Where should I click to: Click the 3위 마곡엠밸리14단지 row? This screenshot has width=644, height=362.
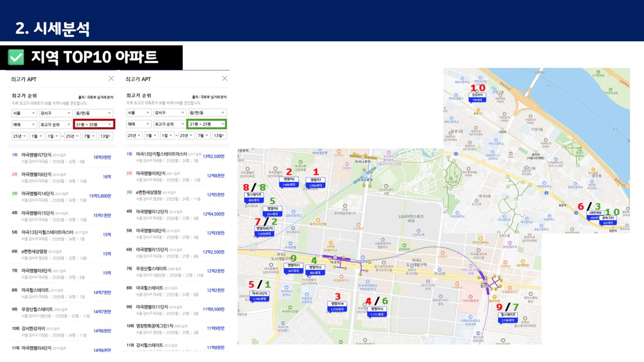coord(62,196)
